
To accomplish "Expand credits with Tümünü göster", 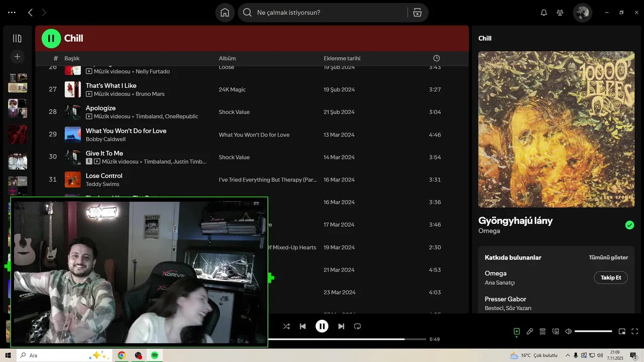I will click(608, 257).
